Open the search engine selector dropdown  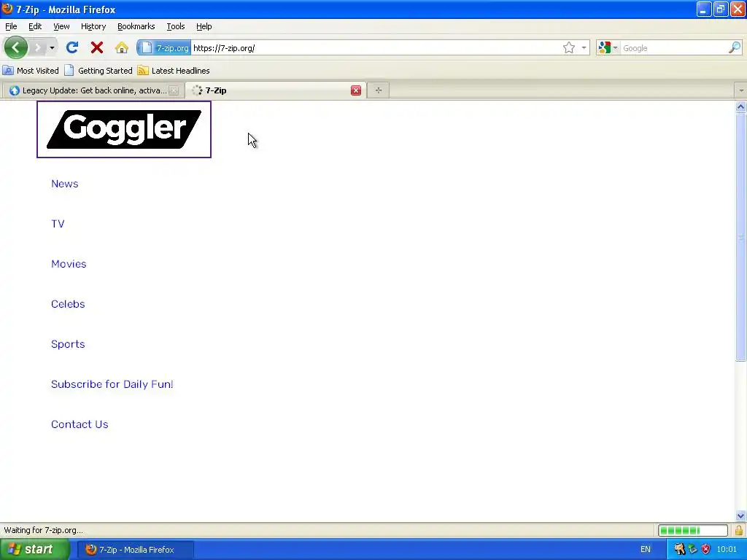point(608,47)
